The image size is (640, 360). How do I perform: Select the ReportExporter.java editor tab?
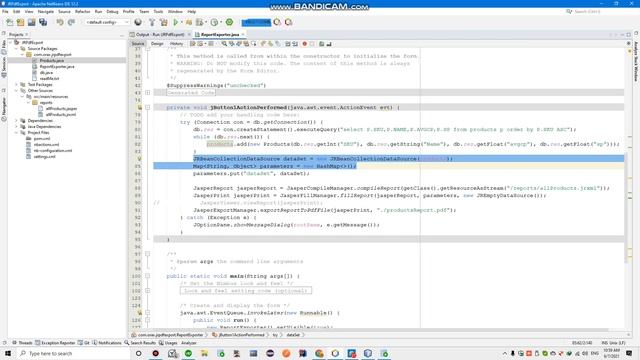(x=220, y=35)
